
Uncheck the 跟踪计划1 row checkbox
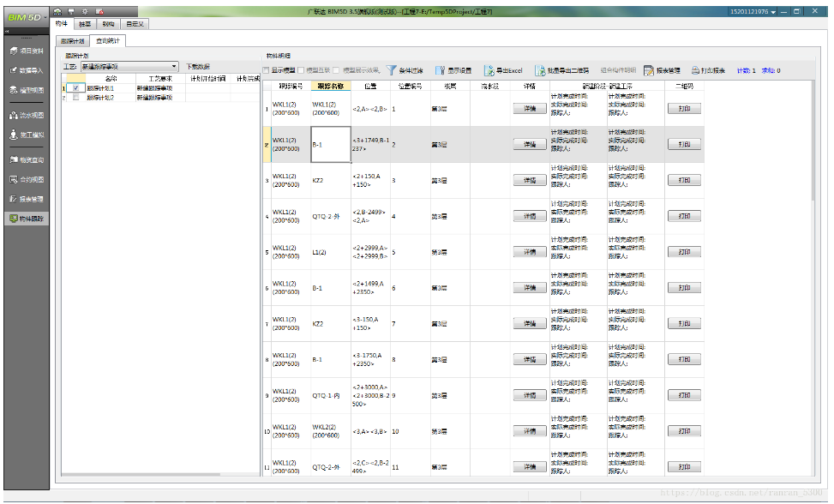[76, 88]
